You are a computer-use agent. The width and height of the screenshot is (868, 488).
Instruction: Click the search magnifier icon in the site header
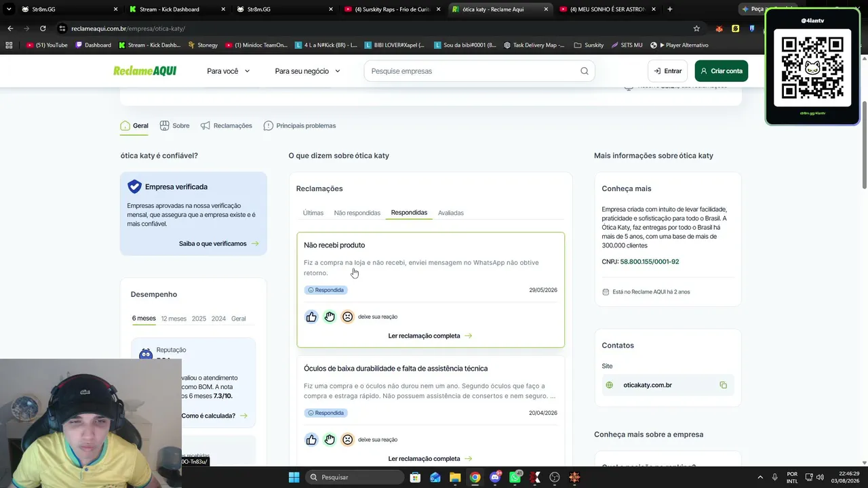(585, 71)
